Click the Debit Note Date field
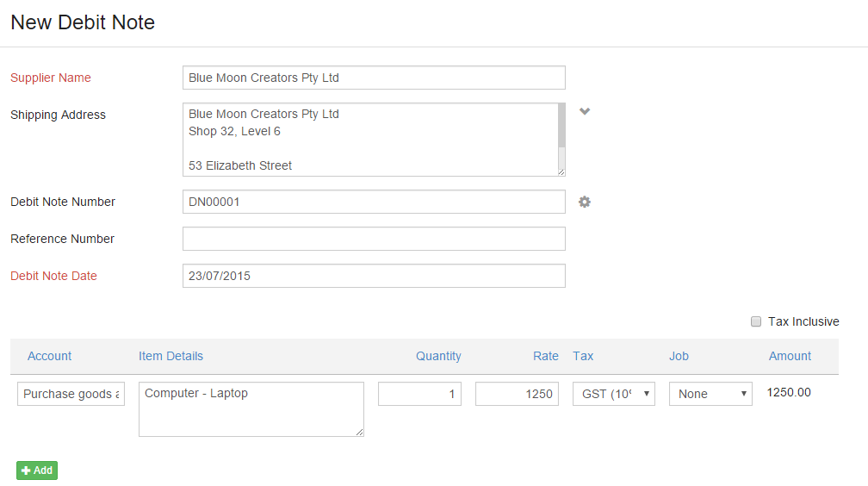This screenshot has height=486, width=868. pos(374,276)
